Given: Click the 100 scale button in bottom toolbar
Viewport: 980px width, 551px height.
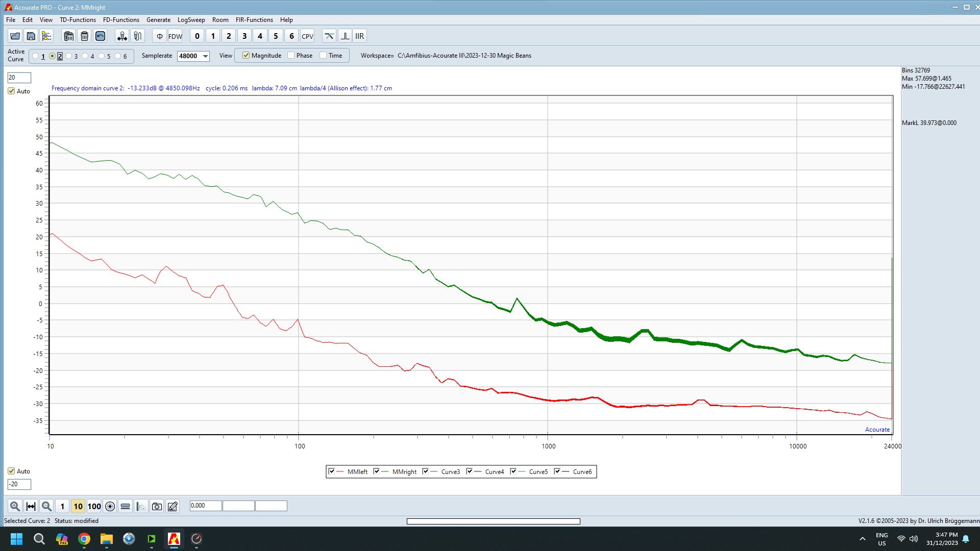Looking at the screenshot, I should [94, 506].
